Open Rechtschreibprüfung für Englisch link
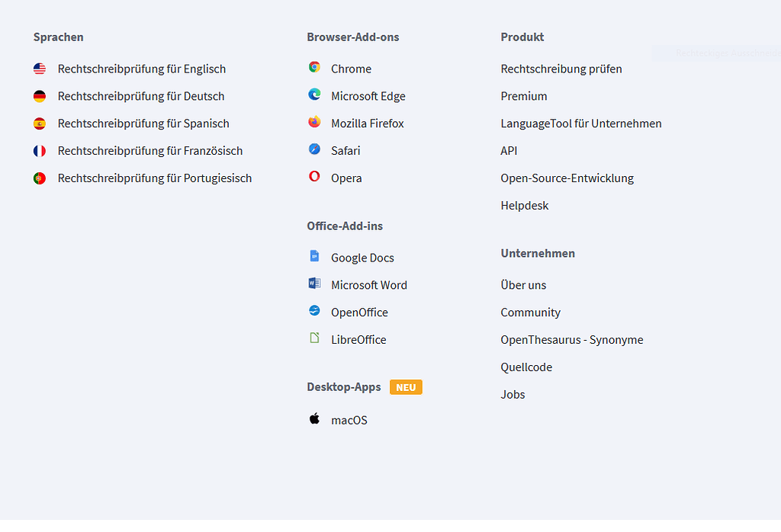This screenshot has height=532, width=781. pos(142,69)
